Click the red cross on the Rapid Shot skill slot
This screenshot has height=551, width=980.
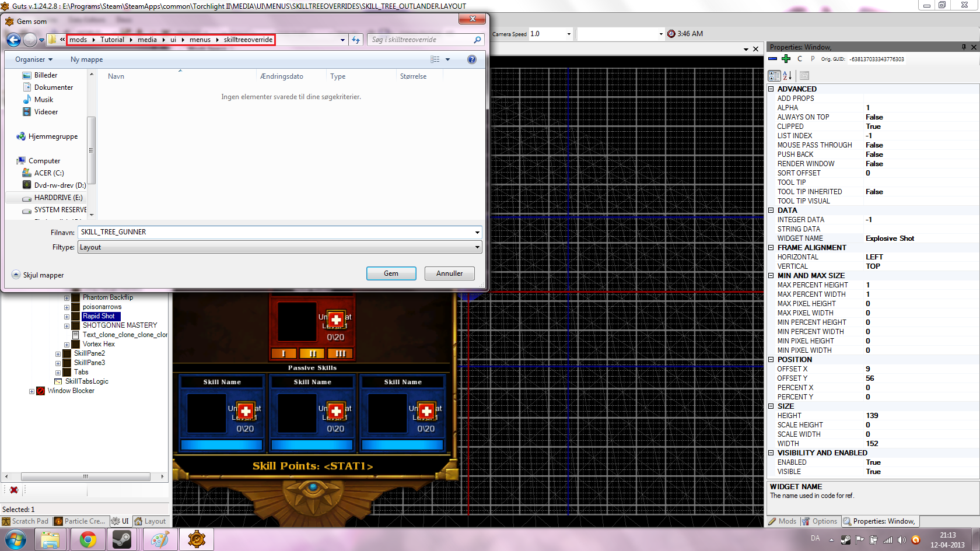pyautogui.click(x=336, y=320)
